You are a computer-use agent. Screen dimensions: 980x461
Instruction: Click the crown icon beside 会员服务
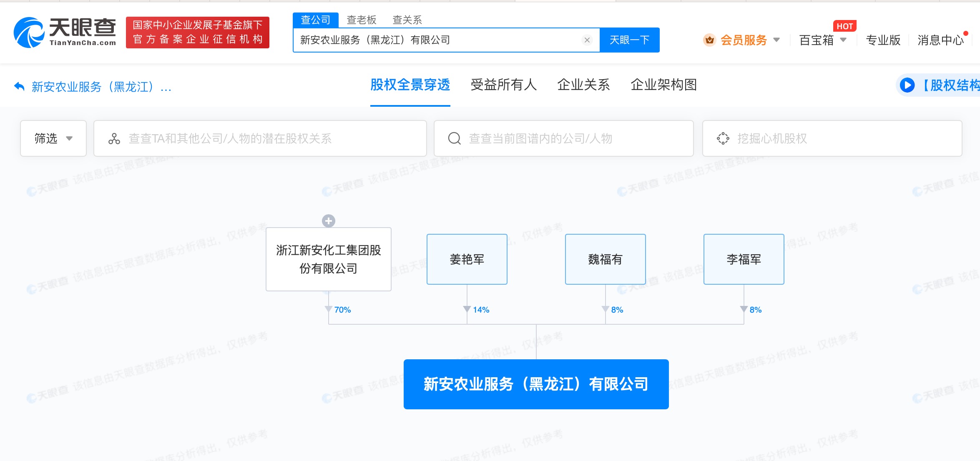coord(709,40)
